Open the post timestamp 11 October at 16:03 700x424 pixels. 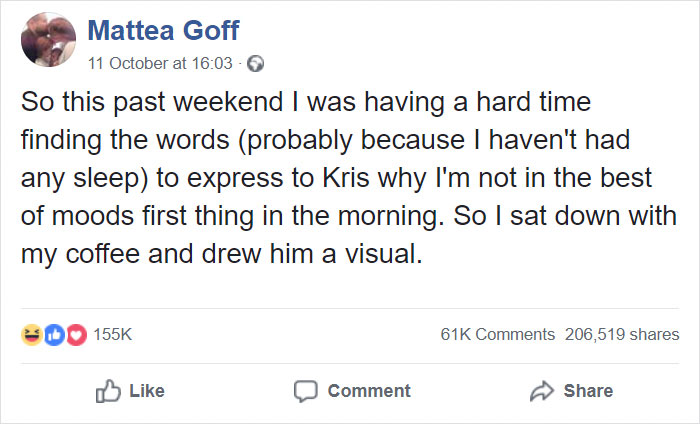pyautogui.click(x=160, y=64)
